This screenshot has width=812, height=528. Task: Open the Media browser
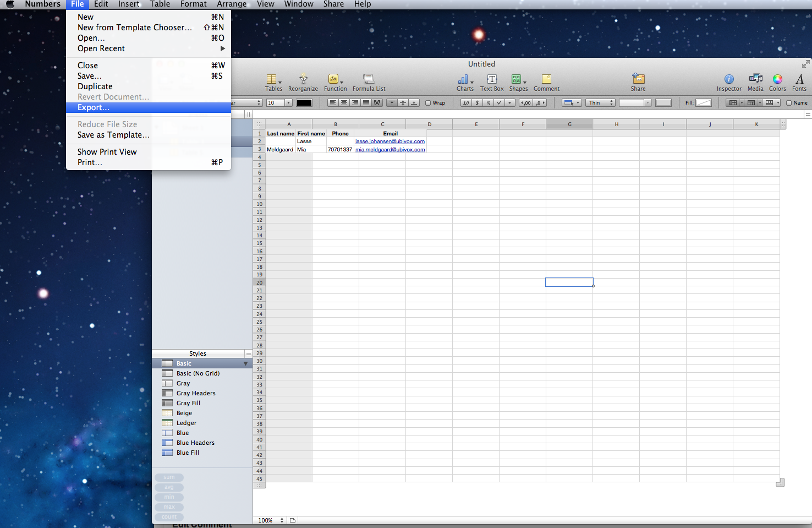(755, 83)
